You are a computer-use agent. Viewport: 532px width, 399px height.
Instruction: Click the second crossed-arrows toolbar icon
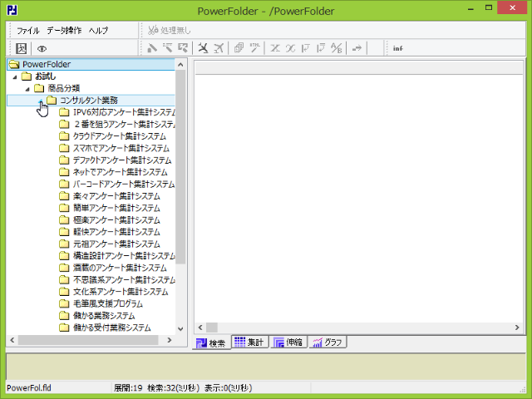tap(290, 48)
